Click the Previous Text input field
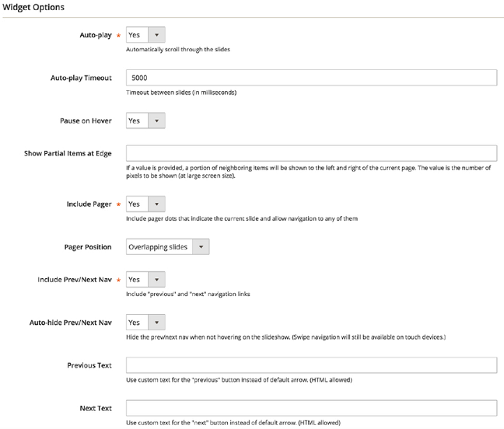This screenshot has width=504, height=429. [311, 365]
